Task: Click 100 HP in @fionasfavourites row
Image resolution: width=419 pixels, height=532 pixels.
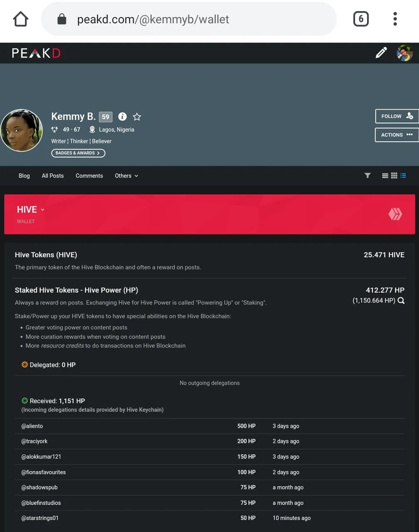Action: [246, 472]
